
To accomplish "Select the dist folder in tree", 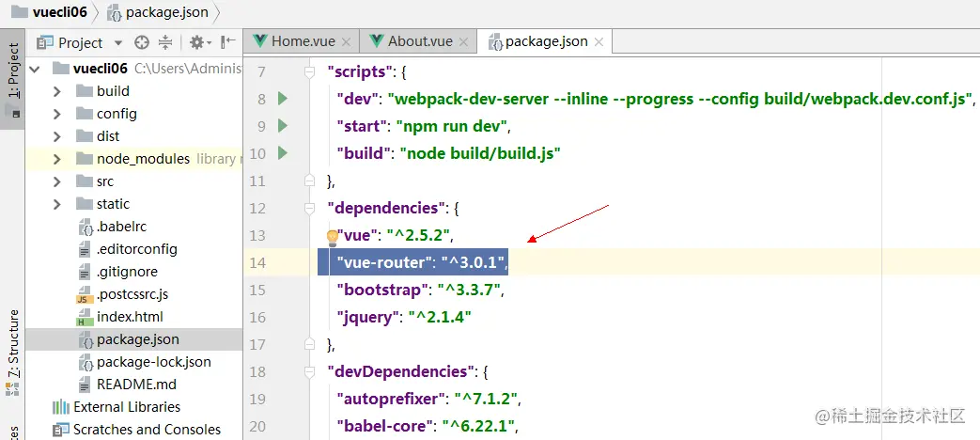I will [x=107, y=136].
